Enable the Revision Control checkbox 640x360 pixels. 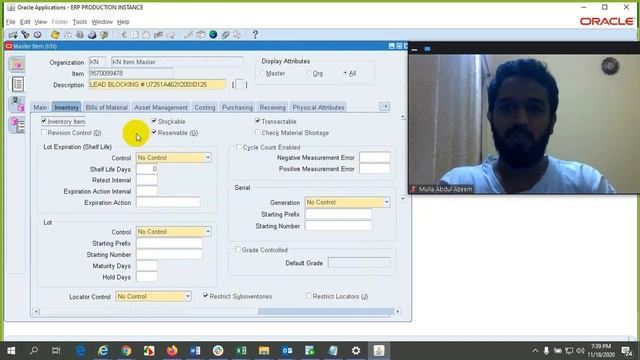point(44,132)
